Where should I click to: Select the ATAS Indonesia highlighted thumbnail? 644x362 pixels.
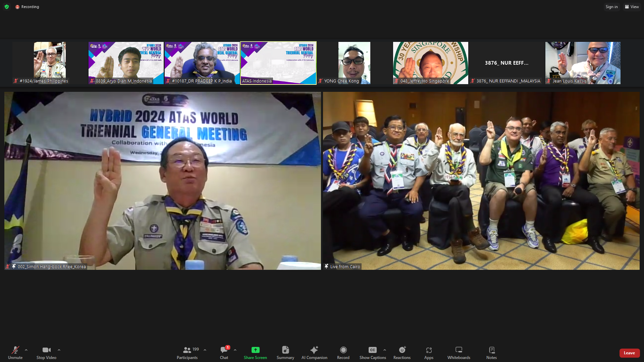pyautogui.click(x=278, y=63)
